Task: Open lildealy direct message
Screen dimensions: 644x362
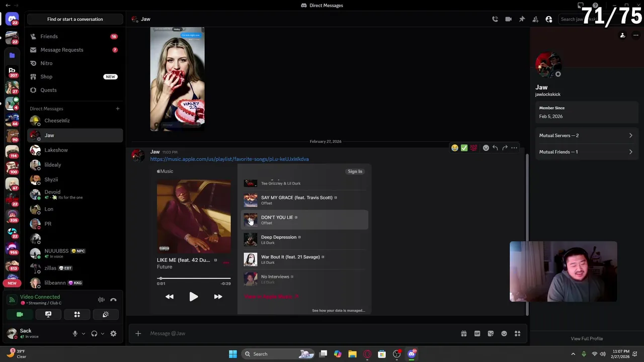Action: pyautogui.click(x=75, y=164)
